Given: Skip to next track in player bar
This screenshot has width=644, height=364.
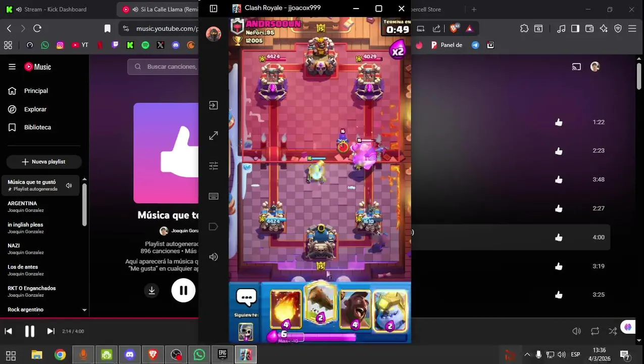Looking at the screenshot, I should pos(51,331).
